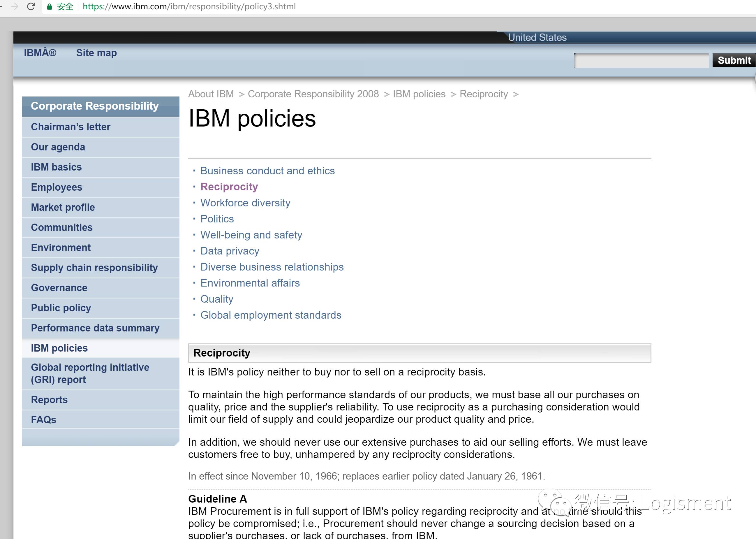Open Public policy sidebar item

tap(101, 308)
